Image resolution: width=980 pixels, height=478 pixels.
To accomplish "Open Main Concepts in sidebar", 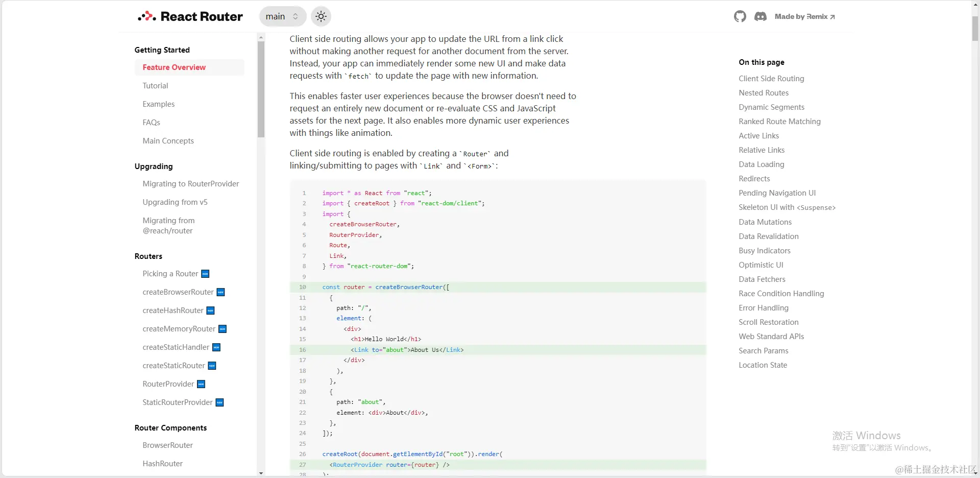I will click(x=168, y=141).
